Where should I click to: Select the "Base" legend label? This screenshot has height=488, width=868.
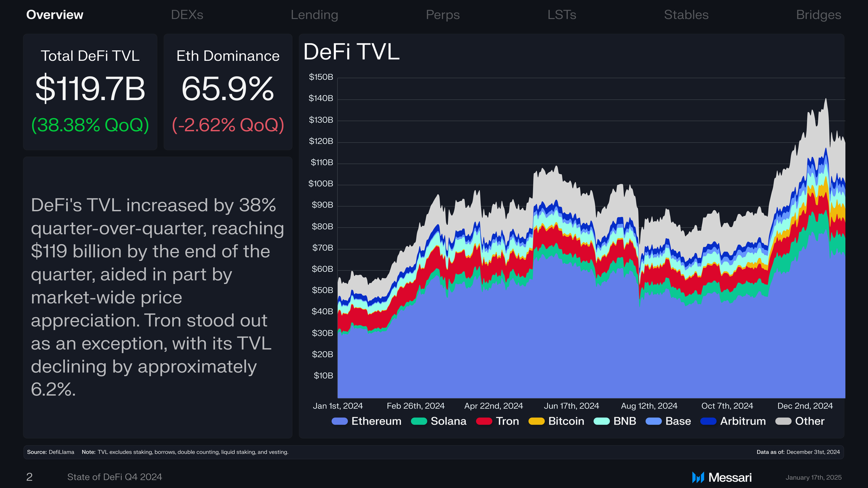[x=678, y=421]
